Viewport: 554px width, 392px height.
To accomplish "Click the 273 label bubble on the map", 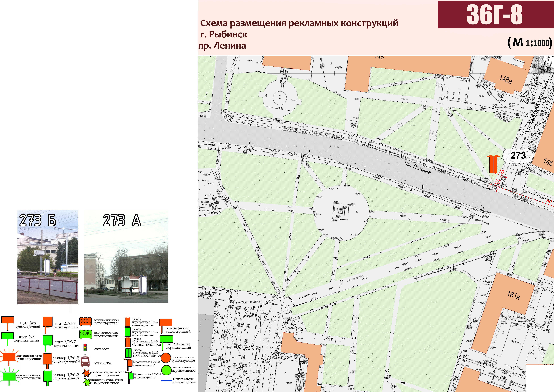I will [x=518, y=156].
